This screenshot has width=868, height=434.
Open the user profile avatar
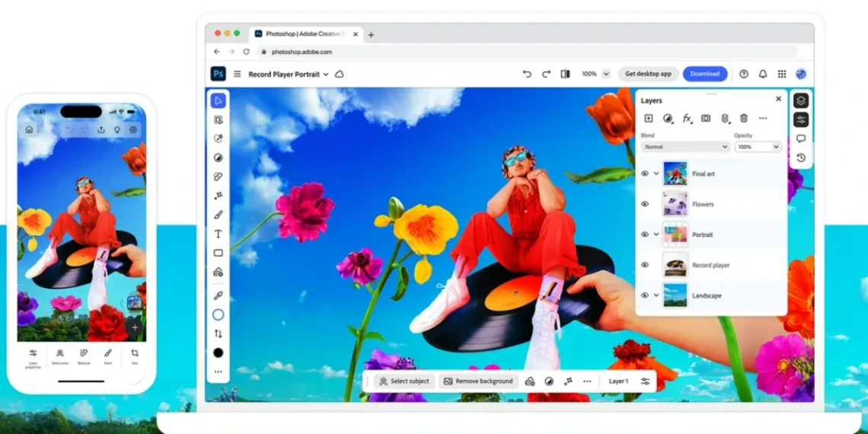[800, 74]
